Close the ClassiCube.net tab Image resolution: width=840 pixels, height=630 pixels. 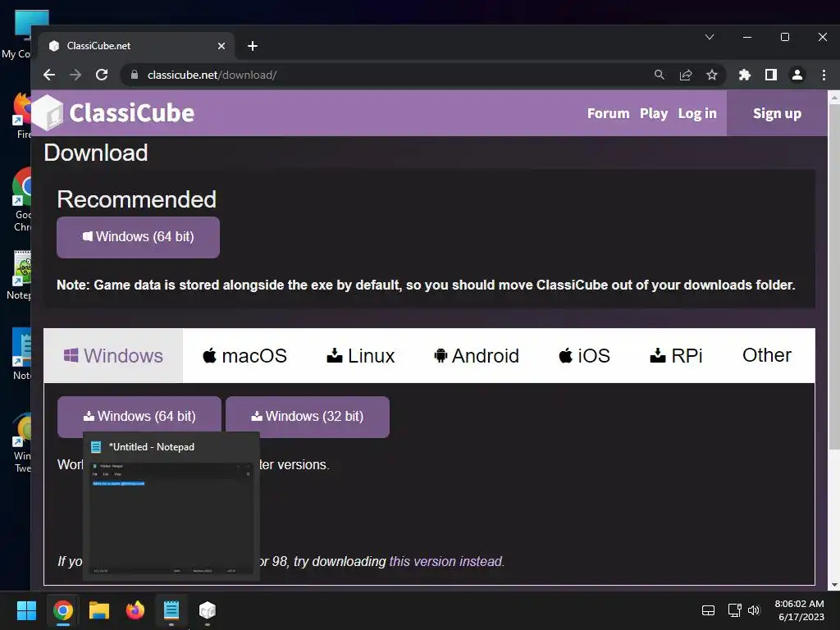point(221,46)
